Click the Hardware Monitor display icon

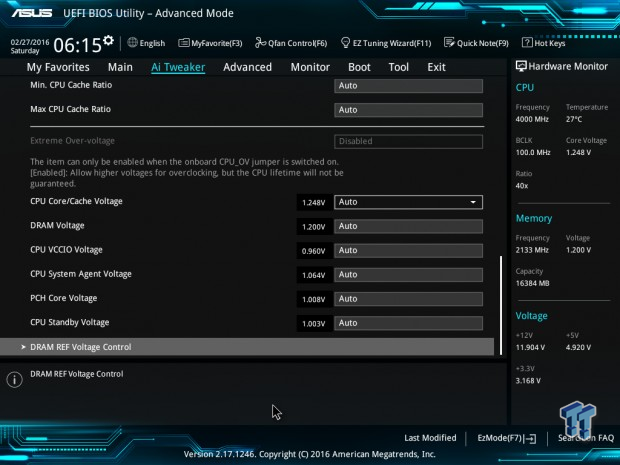(x=521, y=66)
